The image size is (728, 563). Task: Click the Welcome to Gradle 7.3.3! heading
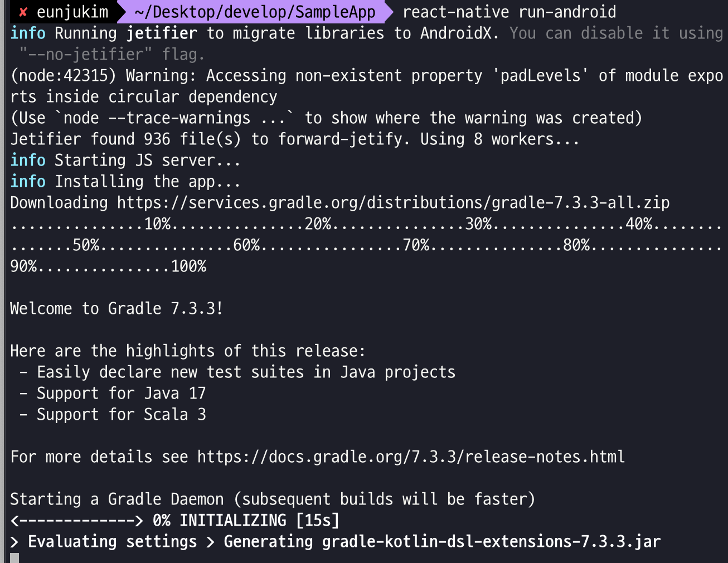pyautogui.click(x=117, y=309)
